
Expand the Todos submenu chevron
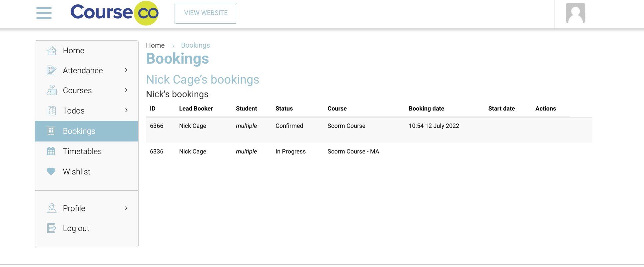pyautogui.click(x=126, y=111)
